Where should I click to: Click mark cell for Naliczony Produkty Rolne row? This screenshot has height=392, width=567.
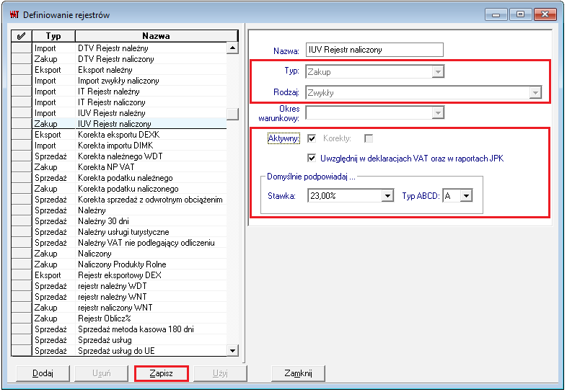pyautogui.click(x=22, y=264)
